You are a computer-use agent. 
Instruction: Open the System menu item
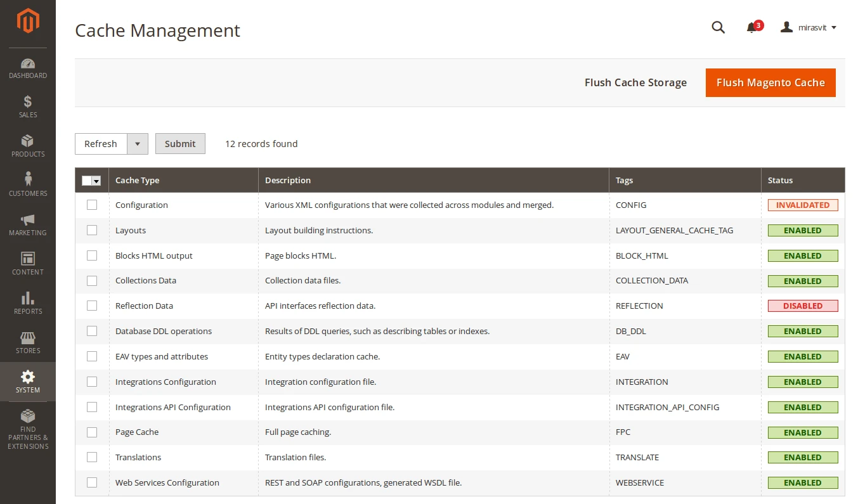27,382
